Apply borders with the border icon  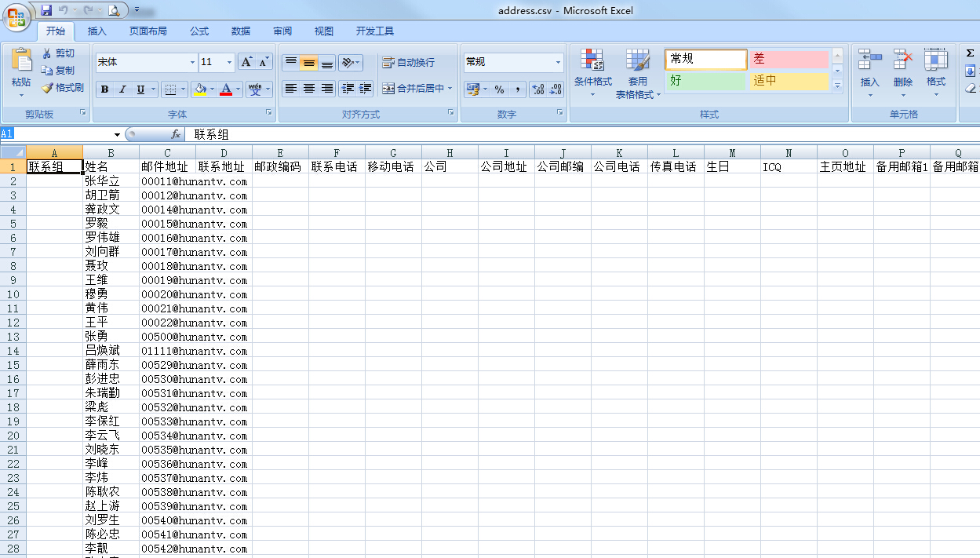(170, 89)
